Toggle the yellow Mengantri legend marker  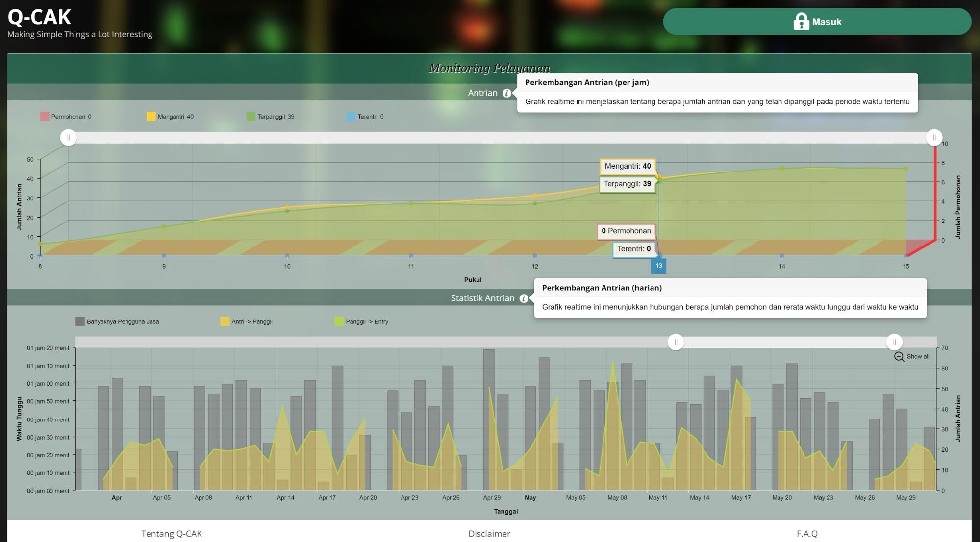[x=151, y=117]
